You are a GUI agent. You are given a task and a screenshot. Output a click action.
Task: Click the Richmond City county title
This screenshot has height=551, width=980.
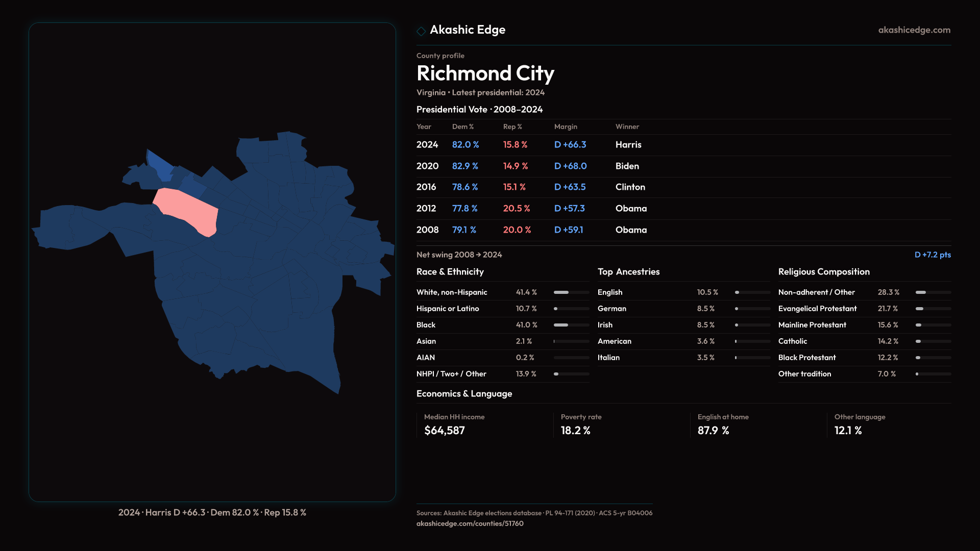pos(485,73)
